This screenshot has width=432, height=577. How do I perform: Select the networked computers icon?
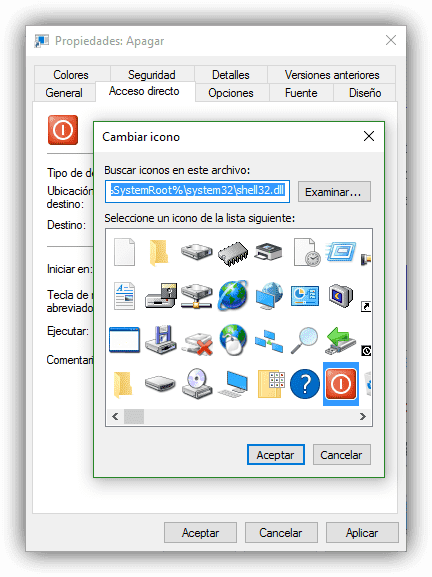269,341
